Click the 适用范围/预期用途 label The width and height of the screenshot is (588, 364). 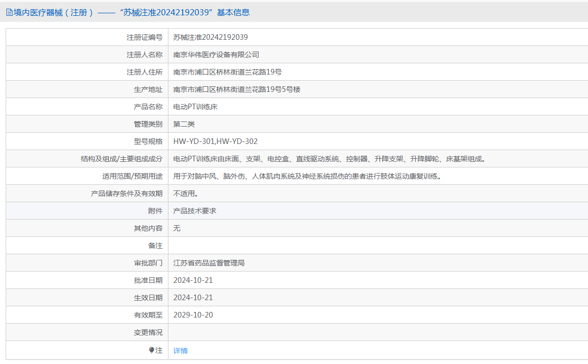(x=132, y=176)
